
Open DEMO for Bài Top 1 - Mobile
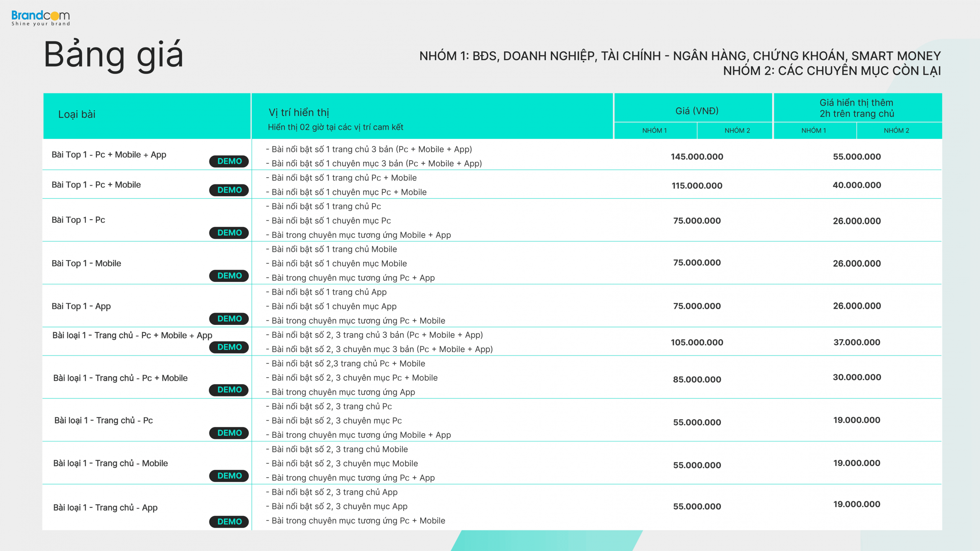pyautogui.click(x=229, y=275)
